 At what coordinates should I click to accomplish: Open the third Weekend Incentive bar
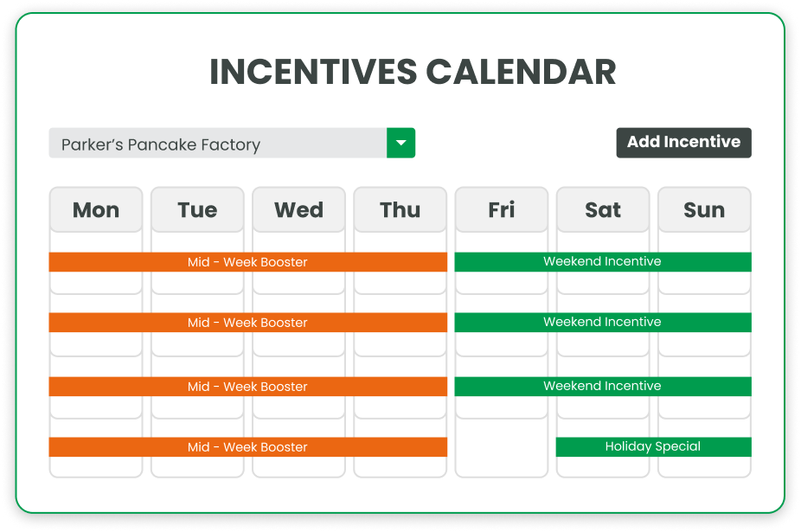pyautogui.click(x=602, y=386)
